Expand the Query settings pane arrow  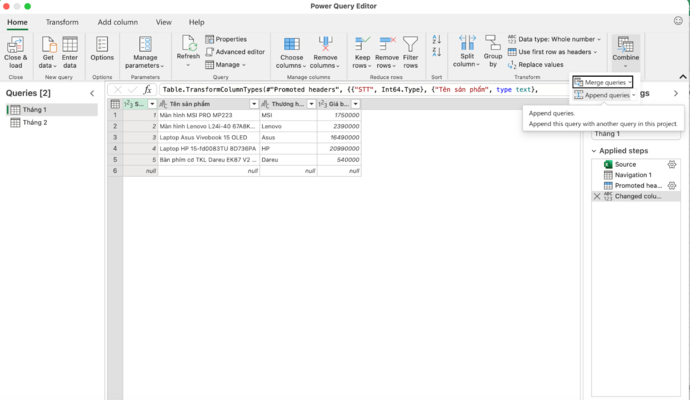676,93
